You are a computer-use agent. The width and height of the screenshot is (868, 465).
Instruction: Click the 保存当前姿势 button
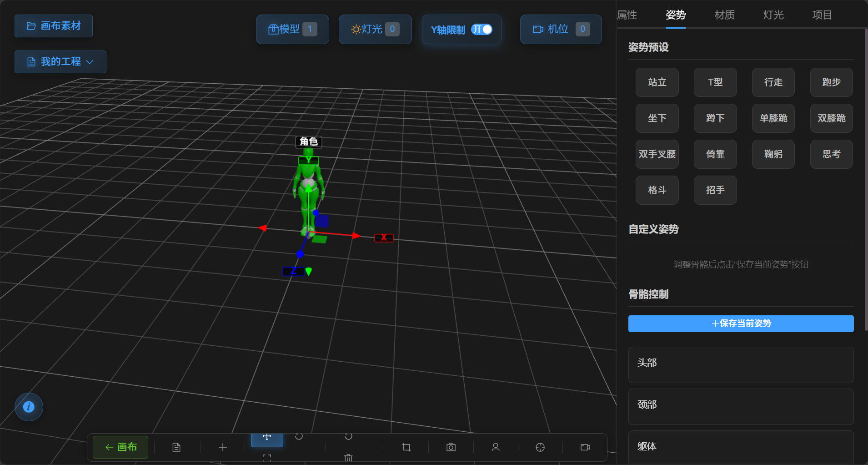pos(741,323)
